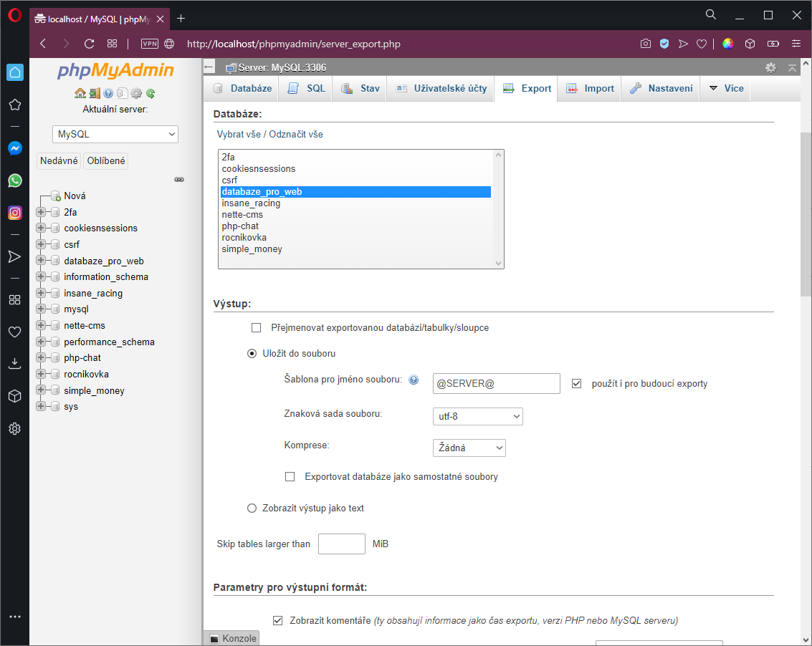This screenshot has width=812, height=646.
Task: Switch to the Databáze tab
Action: pos(242,89)
